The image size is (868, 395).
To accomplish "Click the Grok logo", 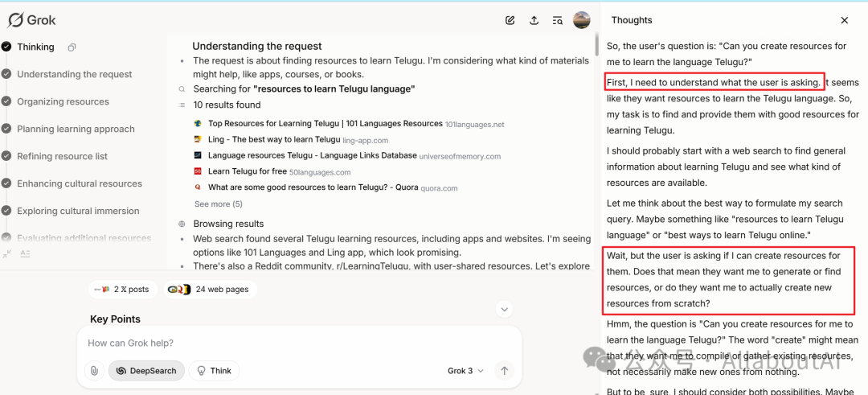I will point(32,20).
